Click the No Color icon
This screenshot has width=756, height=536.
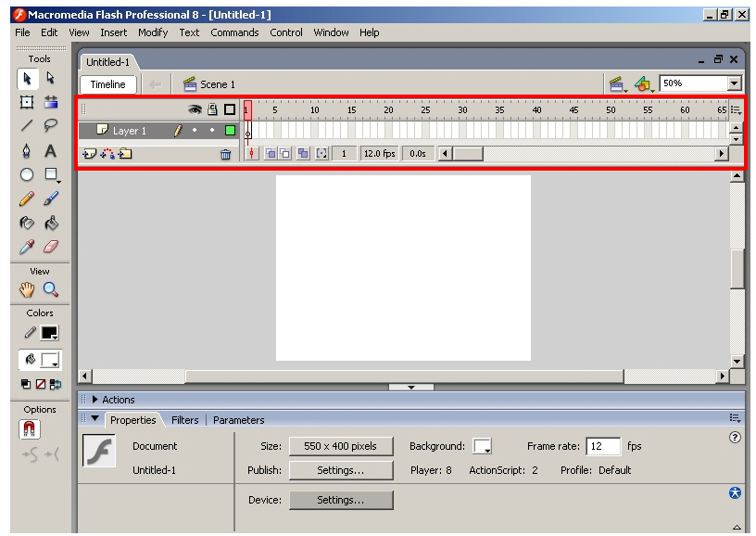pos(41,384)
